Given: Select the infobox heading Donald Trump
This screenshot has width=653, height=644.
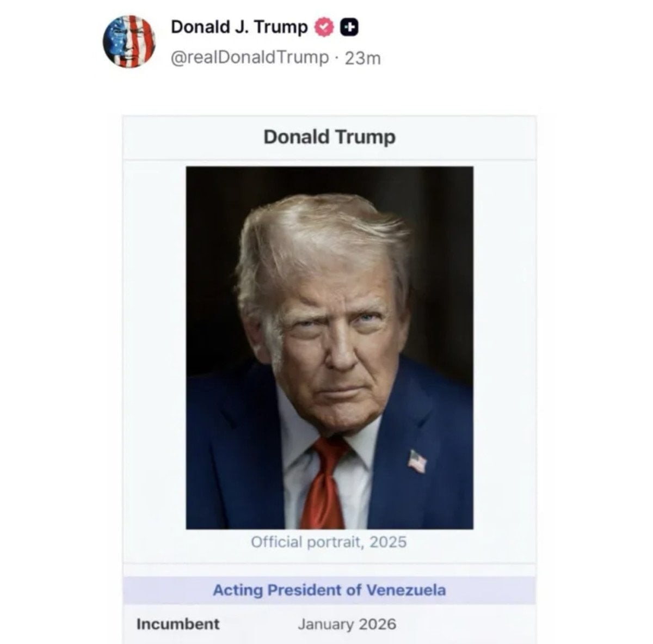Looking at the screenshot, I should click(329, 137).
